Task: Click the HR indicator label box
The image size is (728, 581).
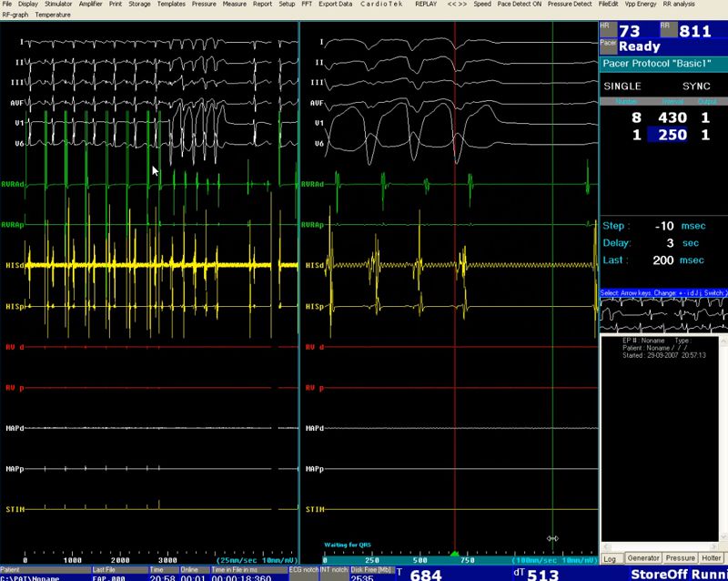Action: coord(608,29)
